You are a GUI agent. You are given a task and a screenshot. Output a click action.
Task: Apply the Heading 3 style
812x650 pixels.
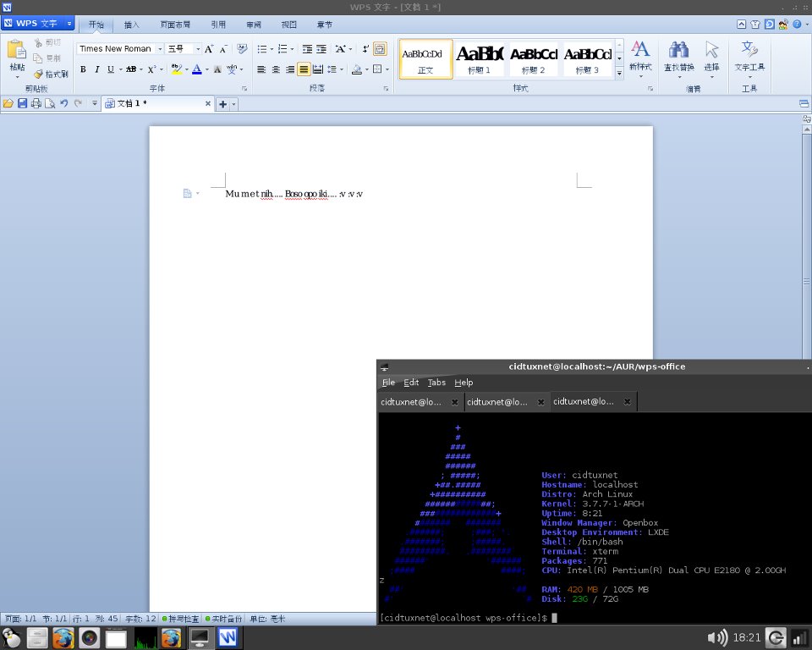tap(587, 59)
